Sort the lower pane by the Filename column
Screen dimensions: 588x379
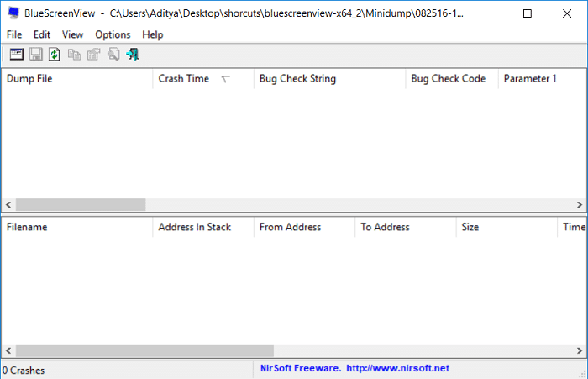tap(77, 227)
